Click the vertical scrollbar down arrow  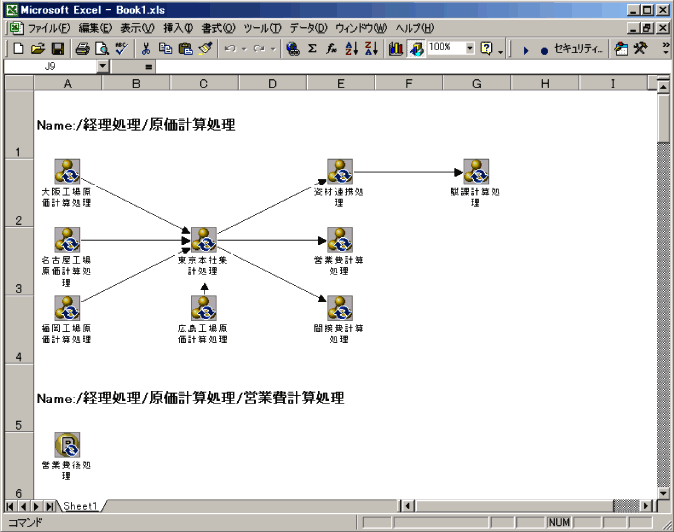click(663, 493)
